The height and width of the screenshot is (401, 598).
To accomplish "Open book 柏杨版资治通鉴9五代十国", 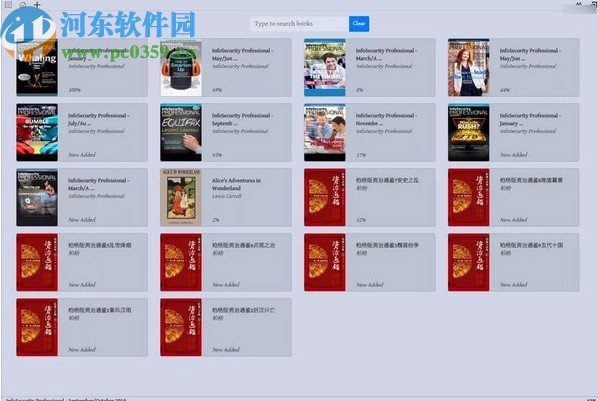I will [513, 262].
